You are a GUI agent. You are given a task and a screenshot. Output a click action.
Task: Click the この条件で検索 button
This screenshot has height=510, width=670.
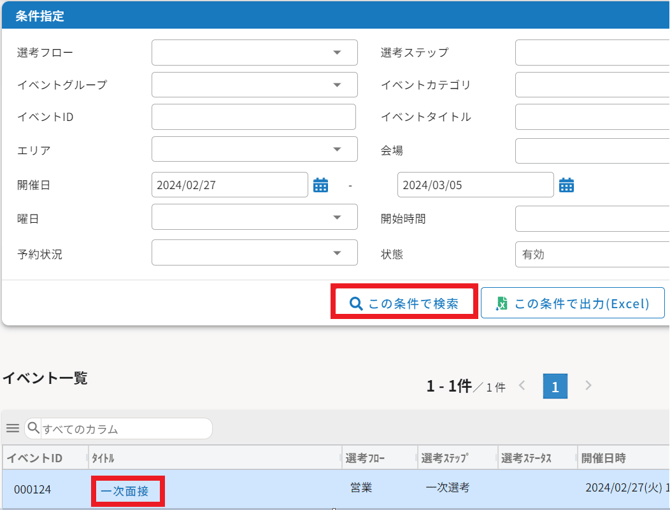pyautogui.click(x=404, y=303)
